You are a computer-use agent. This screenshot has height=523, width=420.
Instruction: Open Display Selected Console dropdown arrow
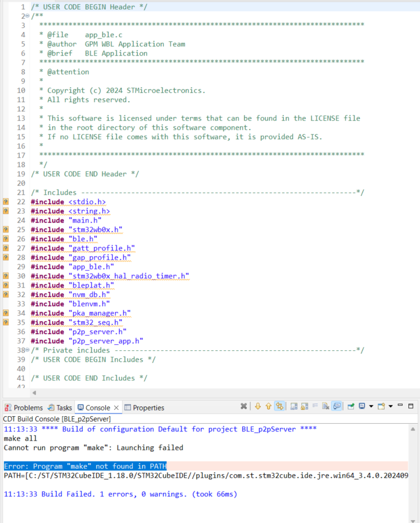click(371, 406)
